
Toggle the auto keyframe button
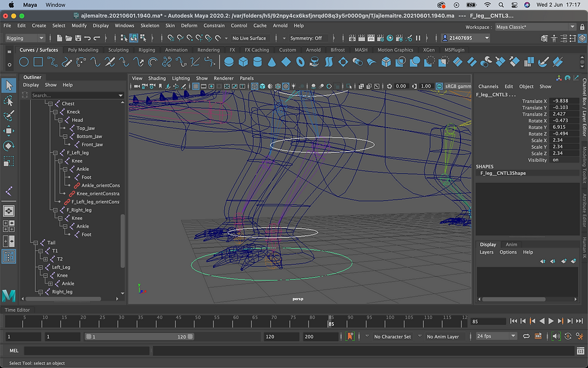pos(568,336)
